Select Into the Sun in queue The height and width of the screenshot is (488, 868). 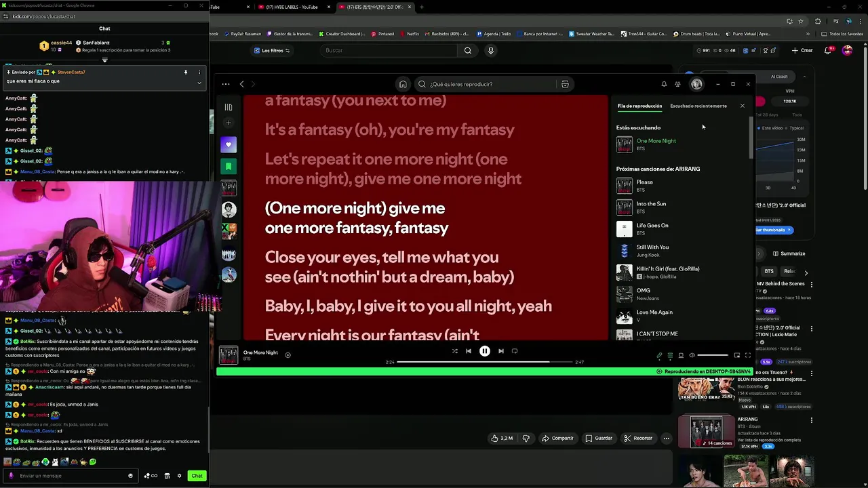(x=682, y=207)
